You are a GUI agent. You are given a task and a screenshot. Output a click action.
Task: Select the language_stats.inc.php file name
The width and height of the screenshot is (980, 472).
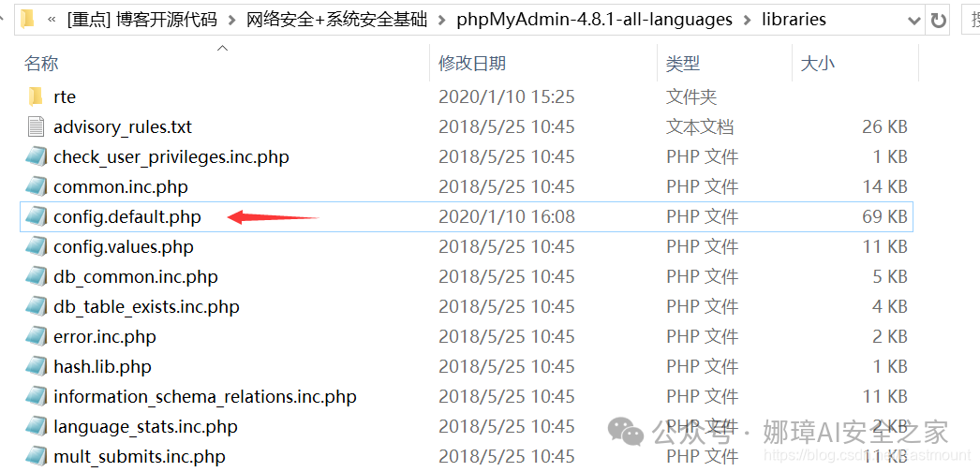click(x=145, y=426)
